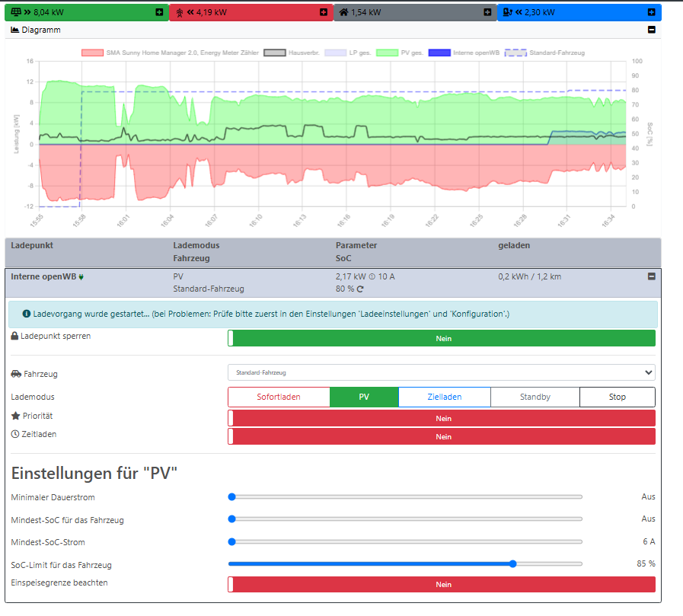Viewport: 683px width, 616px height.
Task: Select Zielladen charge mode
Action: tap(445, 397)
